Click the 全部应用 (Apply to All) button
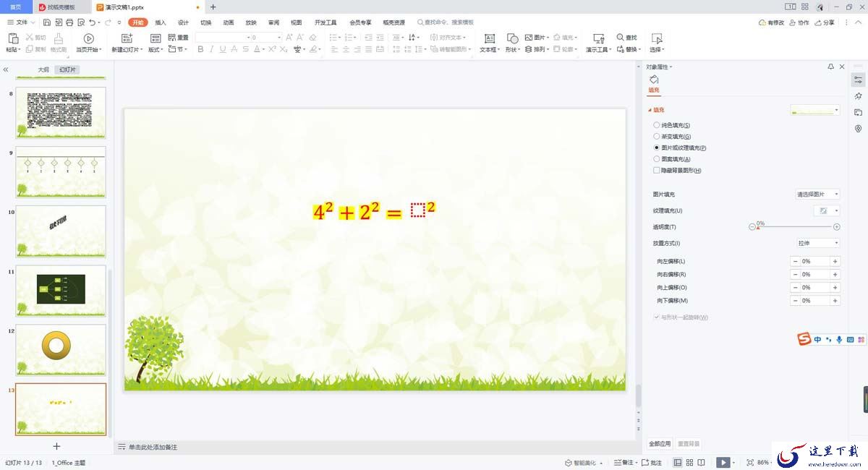868x470 pixels. point(659,444)
